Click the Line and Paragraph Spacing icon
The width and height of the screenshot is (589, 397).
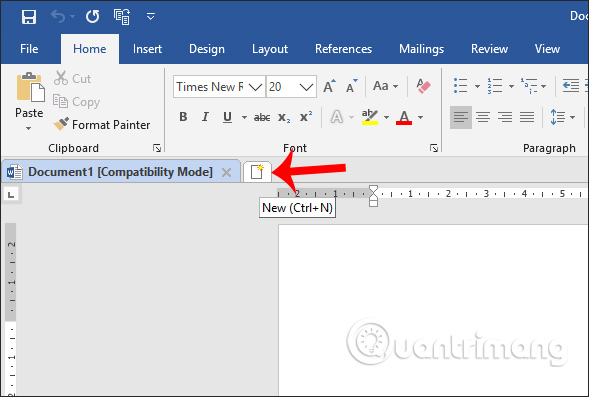click(x=557, y=117)
